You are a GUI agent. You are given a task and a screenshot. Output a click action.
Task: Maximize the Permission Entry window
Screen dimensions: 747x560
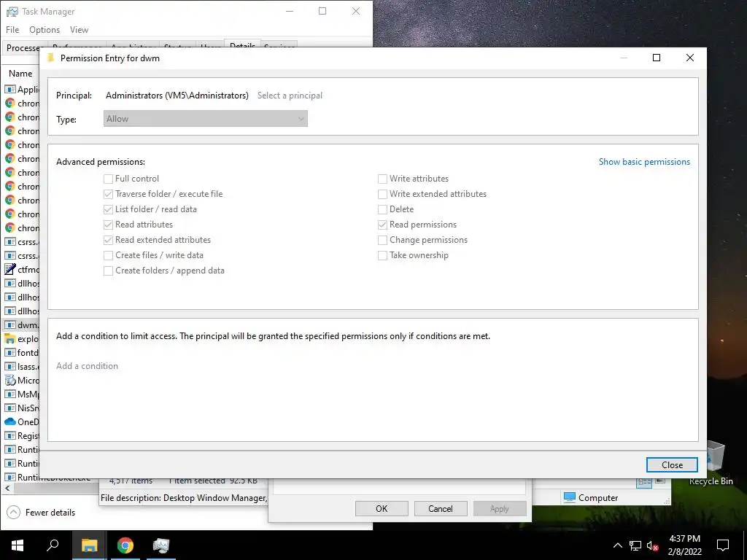[x=657, y=58]
